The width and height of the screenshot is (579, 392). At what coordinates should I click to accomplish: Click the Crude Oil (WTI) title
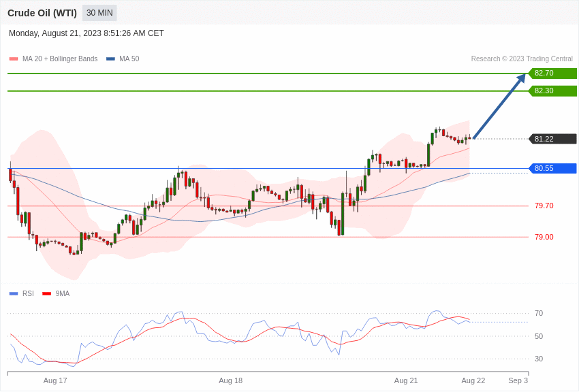click(x=42, y=14)
